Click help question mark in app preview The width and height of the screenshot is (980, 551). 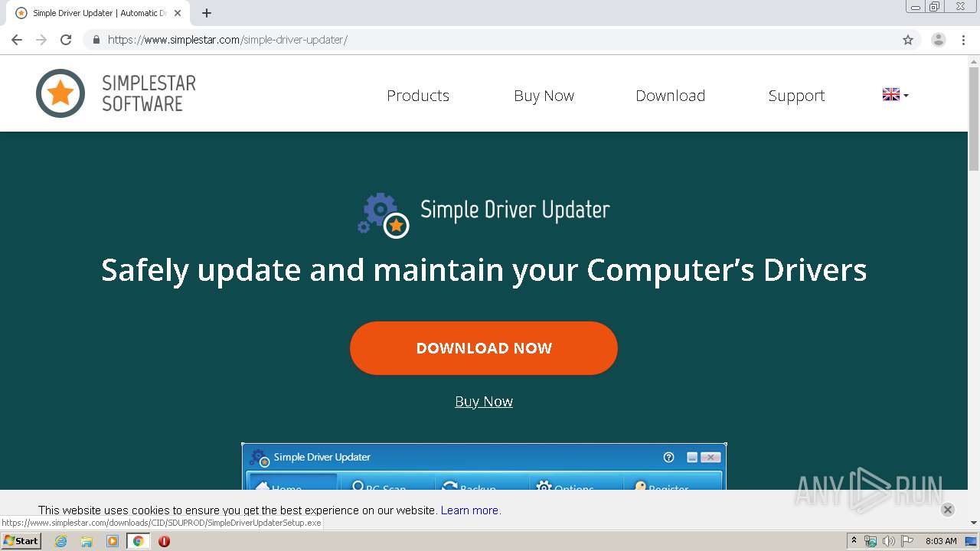point(668,457)
